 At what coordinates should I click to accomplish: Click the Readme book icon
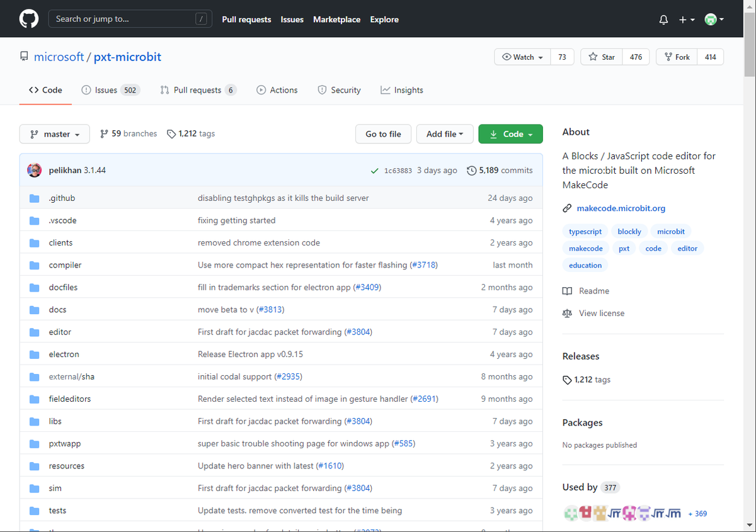click(567, 291)
